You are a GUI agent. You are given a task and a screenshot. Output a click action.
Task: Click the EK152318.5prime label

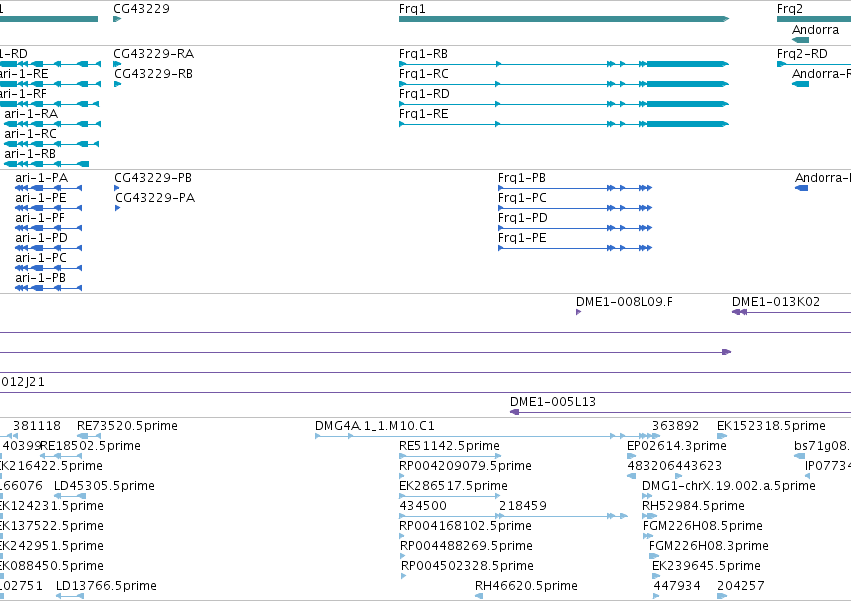point(771,426)
